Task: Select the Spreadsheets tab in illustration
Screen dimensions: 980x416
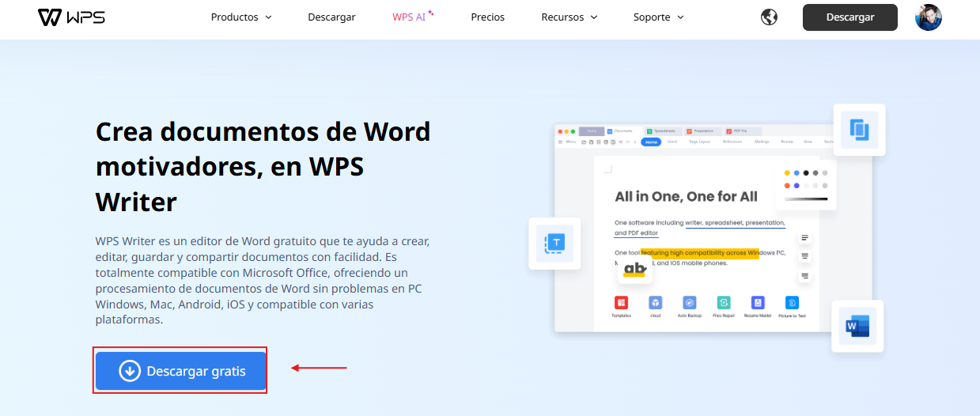Action: point(663,130)
